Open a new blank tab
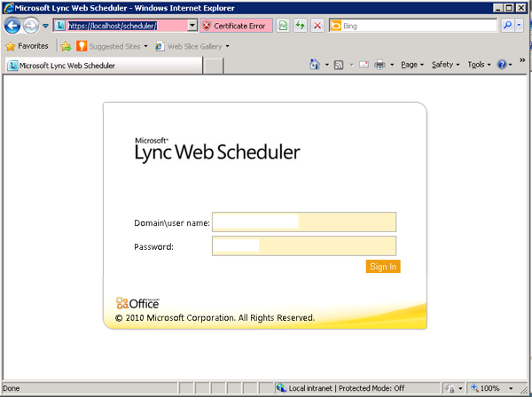532x397 pixels. tap(214, 66)
